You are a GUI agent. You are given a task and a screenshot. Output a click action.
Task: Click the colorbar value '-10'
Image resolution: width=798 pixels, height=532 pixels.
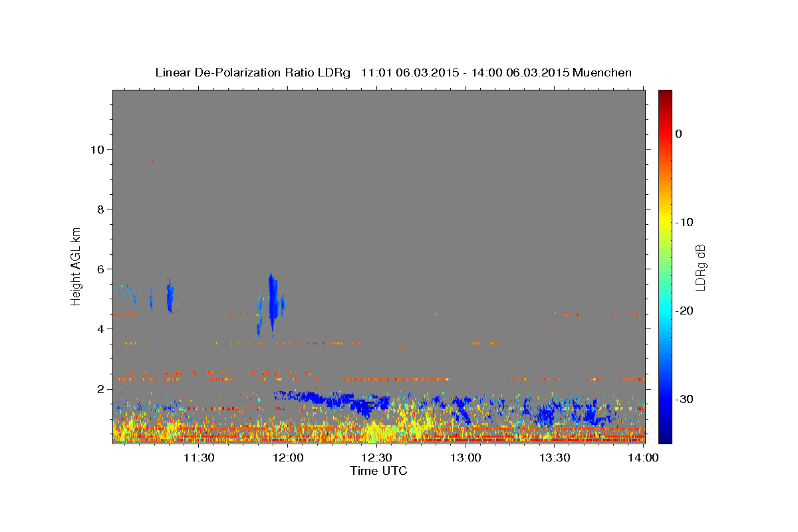tap(685, 222)
